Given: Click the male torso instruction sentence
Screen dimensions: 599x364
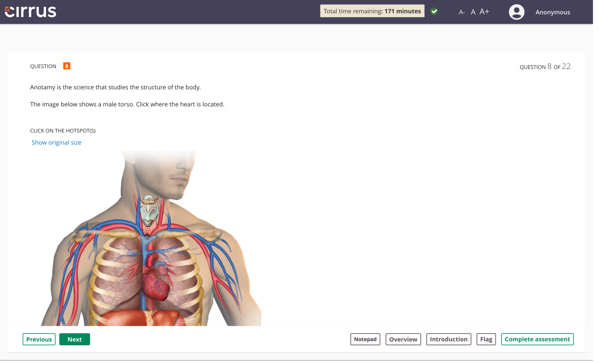Looking at the screenshot, I should [127, 104].
